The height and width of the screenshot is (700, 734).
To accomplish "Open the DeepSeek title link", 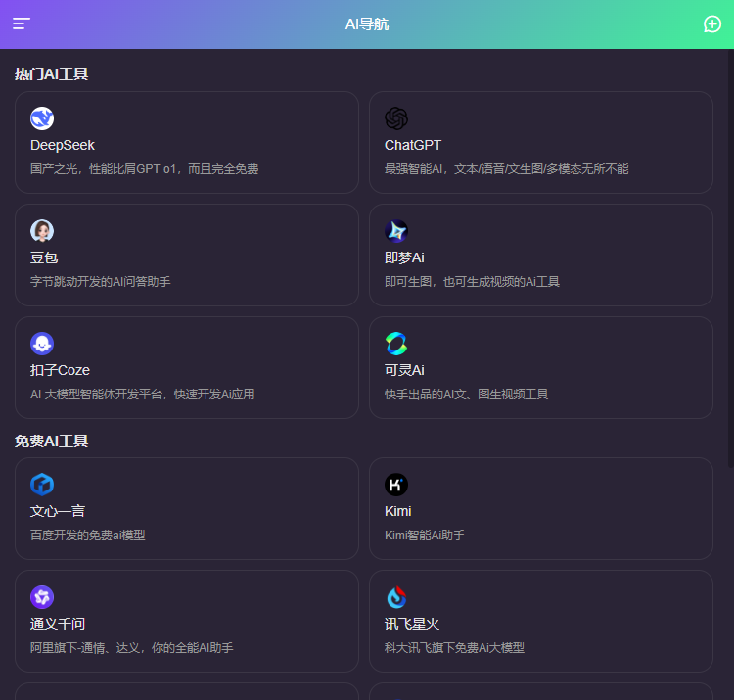I will pos(63,145).
